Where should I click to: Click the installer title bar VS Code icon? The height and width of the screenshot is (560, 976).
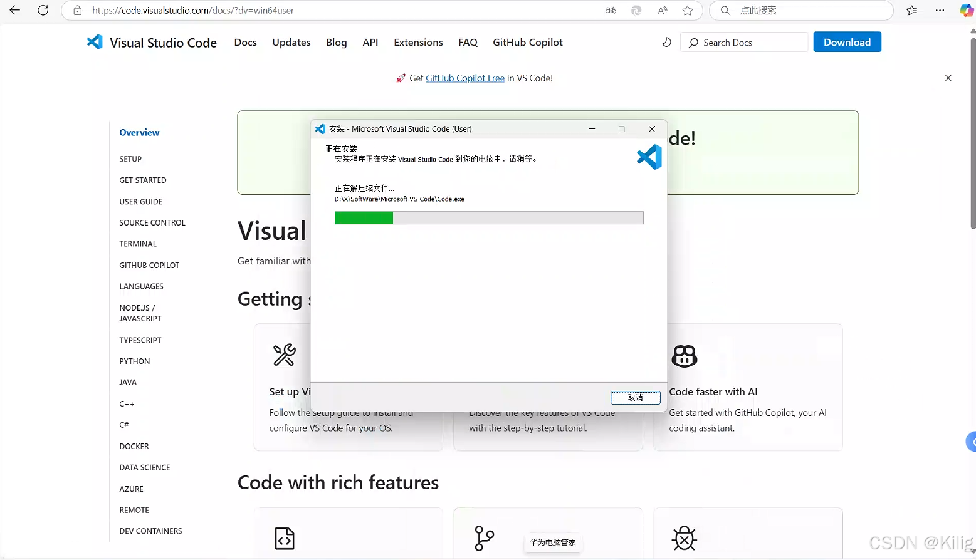click(x=320, y=128)
